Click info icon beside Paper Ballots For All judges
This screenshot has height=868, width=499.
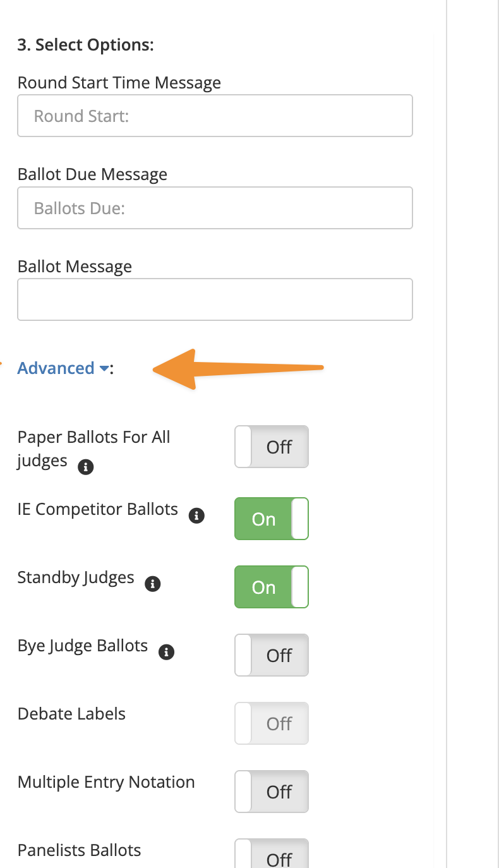[x=85, y=467]
